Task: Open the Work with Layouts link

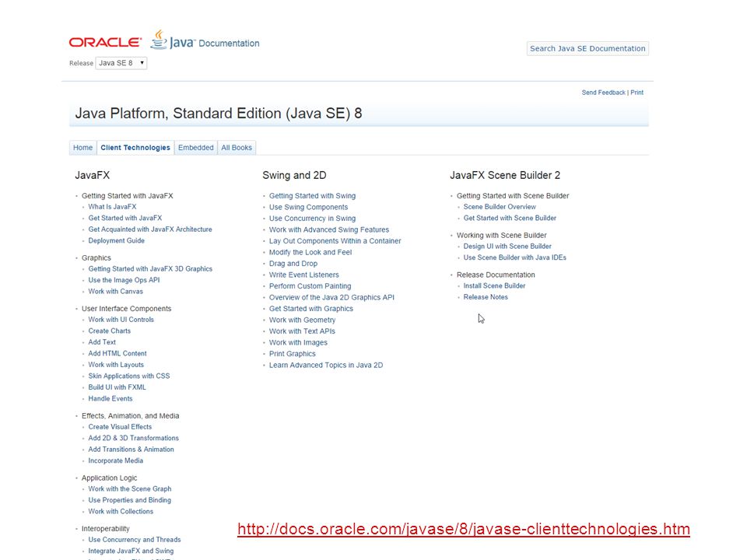Action: coord(116,365)
